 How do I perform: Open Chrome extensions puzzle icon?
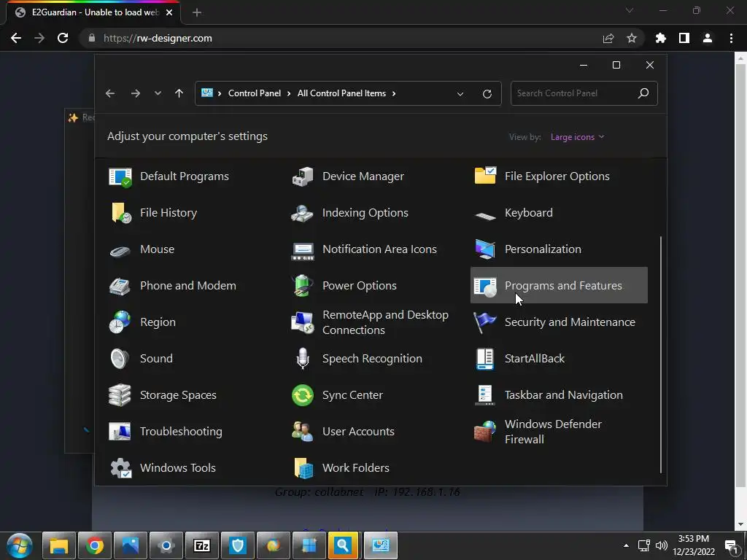point(660,38)
